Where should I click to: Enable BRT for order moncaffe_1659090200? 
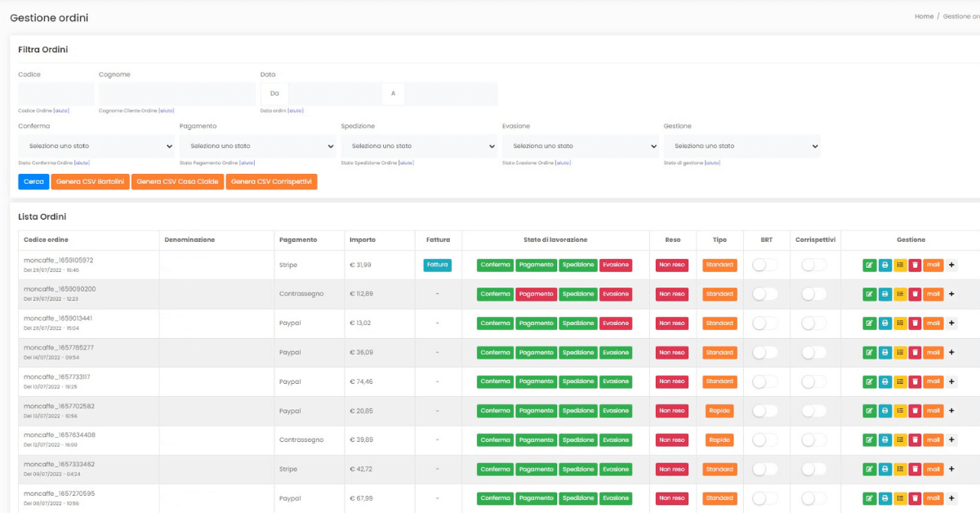[765, 294]
